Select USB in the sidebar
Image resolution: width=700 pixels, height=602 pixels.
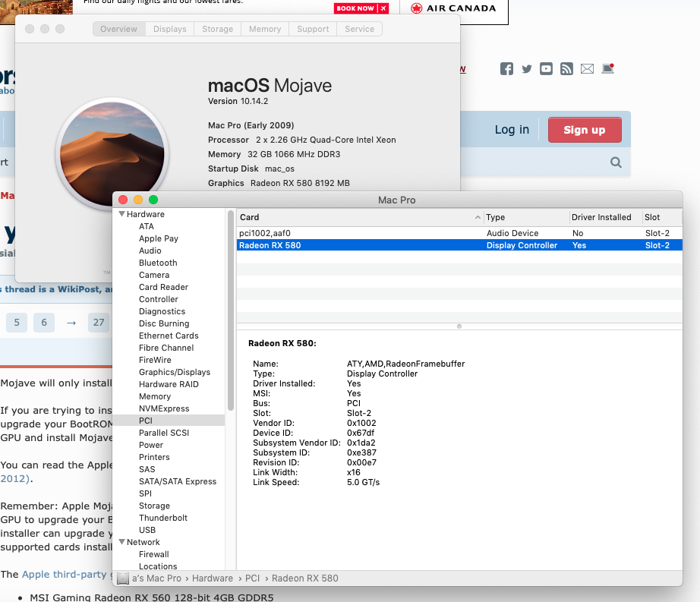coord(147,530)
